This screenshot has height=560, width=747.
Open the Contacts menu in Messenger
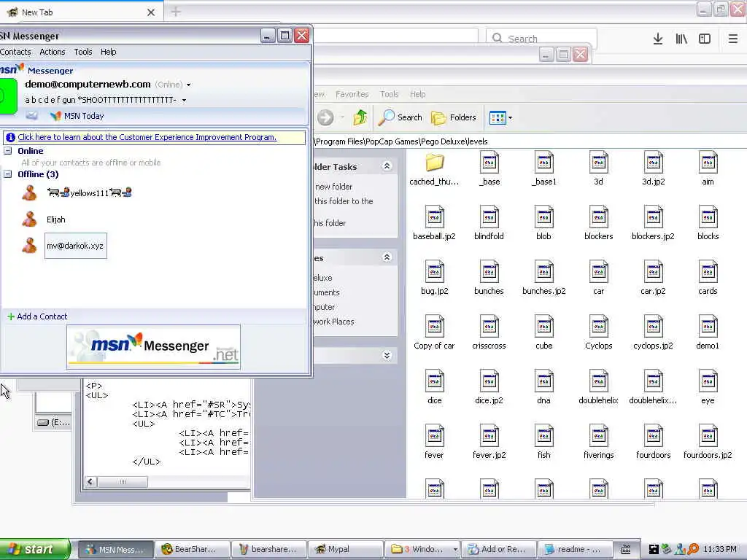[15, 52]
